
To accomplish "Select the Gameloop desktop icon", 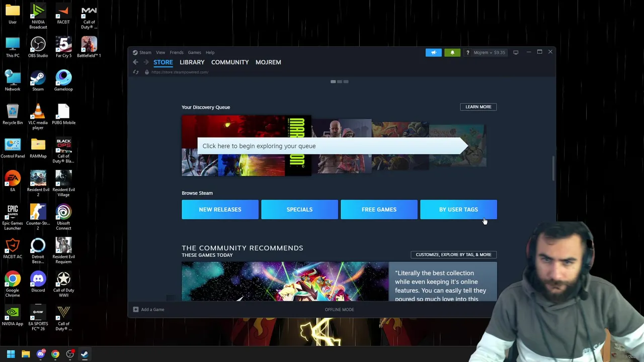I will 63,80.
